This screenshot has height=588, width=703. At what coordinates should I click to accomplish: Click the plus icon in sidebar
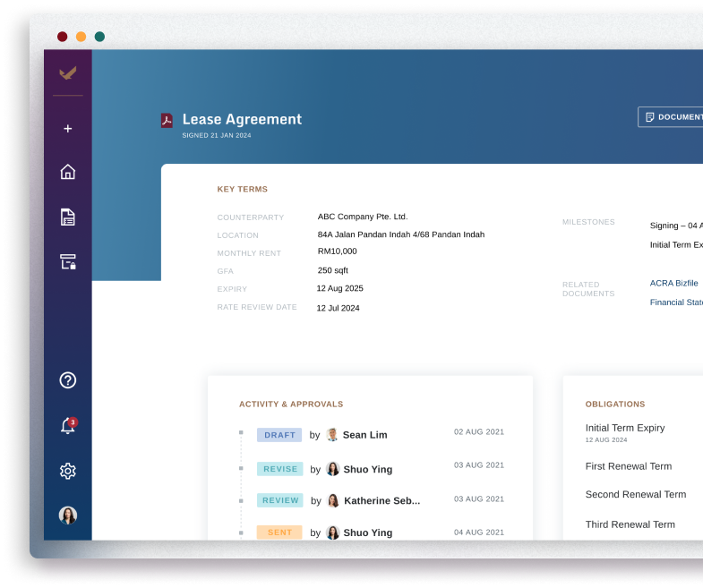tap(68, 129)
